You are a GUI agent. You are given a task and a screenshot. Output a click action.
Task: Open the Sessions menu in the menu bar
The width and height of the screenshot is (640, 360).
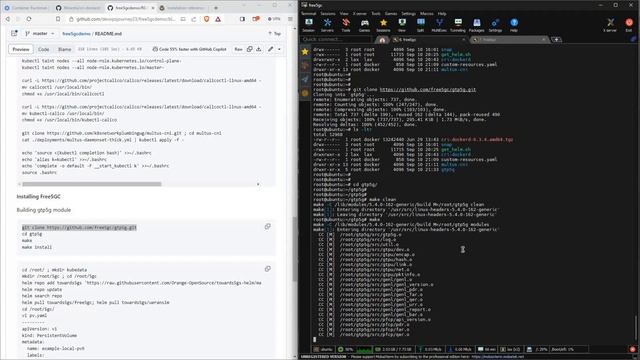pyautogui.click(x=328, y=13)
